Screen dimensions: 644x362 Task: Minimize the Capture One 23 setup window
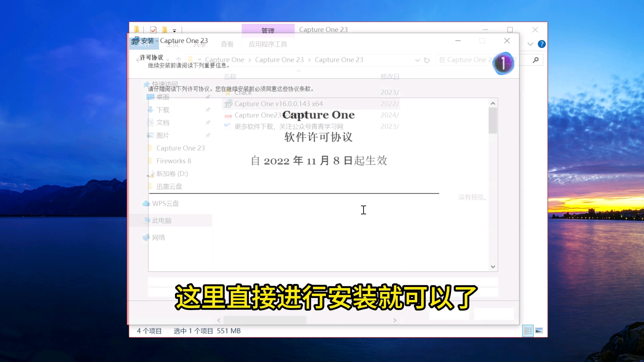click(x=458, y=41)
